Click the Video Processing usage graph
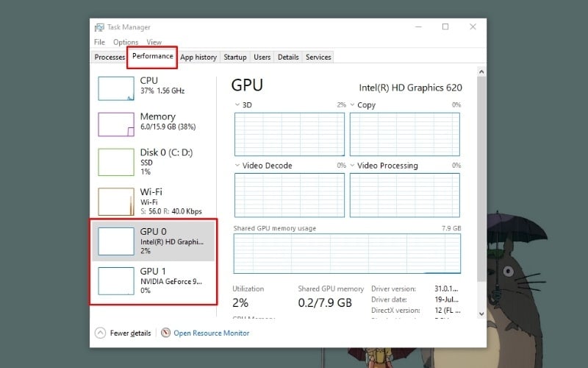The image size is (588, 368). click(x=405, y=195)
